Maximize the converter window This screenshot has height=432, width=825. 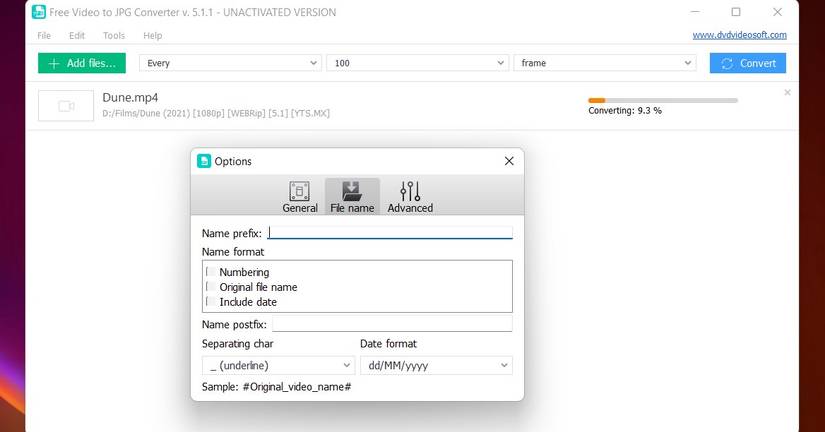736,12
